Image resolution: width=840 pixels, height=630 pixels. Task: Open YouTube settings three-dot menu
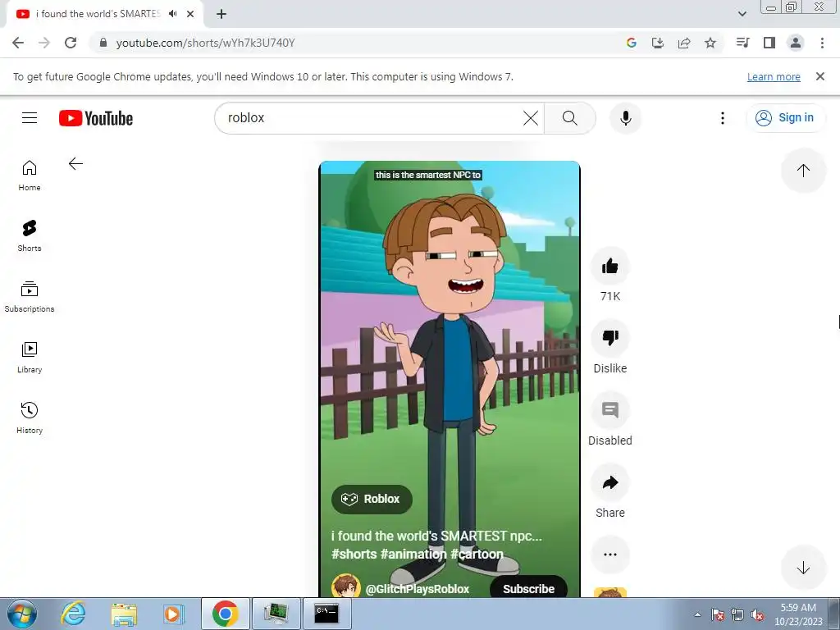click(x=723, y=118)
